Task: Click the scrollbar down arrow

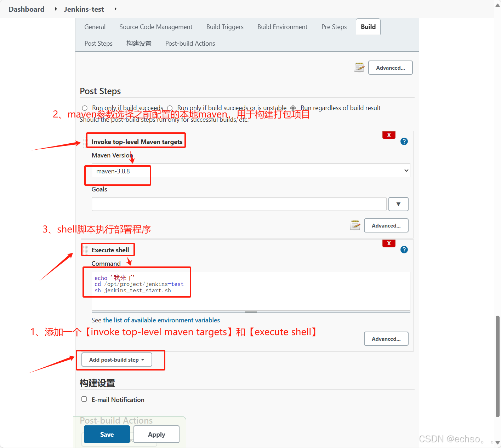Action: click(x=497, y=443)
